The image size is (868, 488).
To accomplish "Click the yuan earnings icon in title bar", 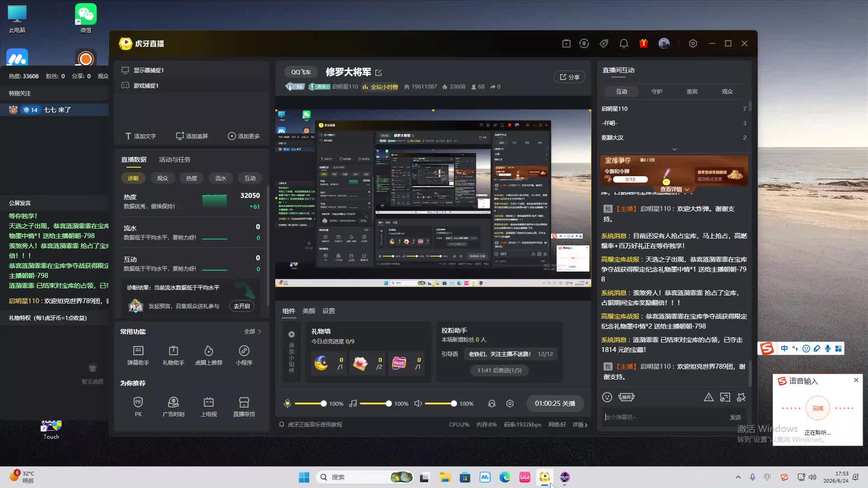I will 584,43.
